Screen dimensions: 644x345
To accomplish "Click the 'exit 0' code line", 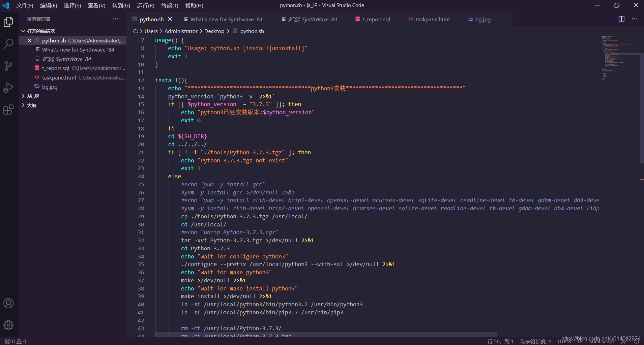I will pyautogui.click(x=191, y=120).
